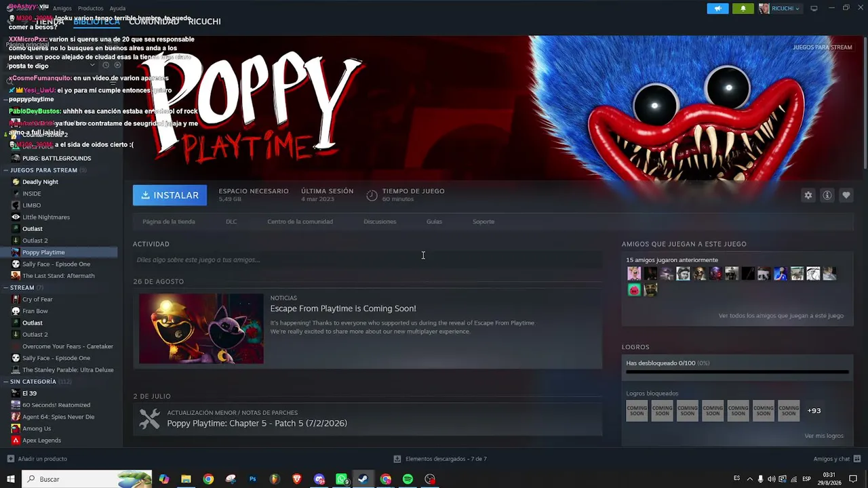Screen dimensions: 868x488
Task: Open Spotify from the taskbar
Action: [408, 479]
